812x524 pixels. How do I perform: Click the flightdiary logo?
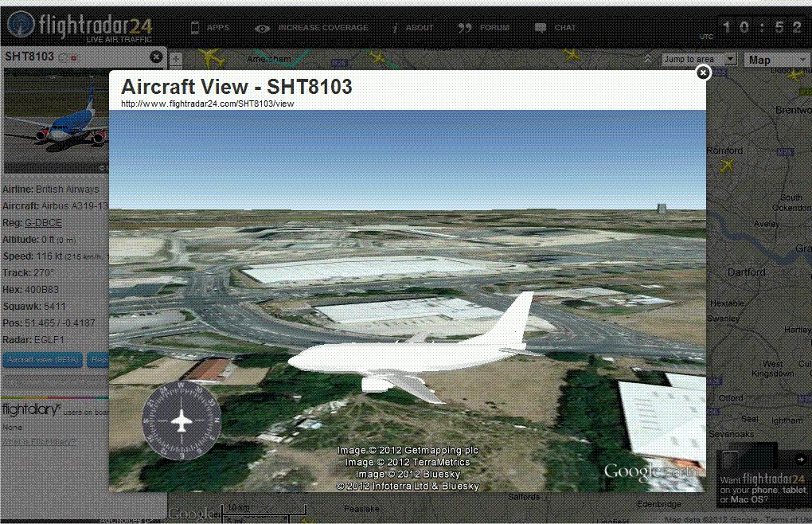(31, 409)
